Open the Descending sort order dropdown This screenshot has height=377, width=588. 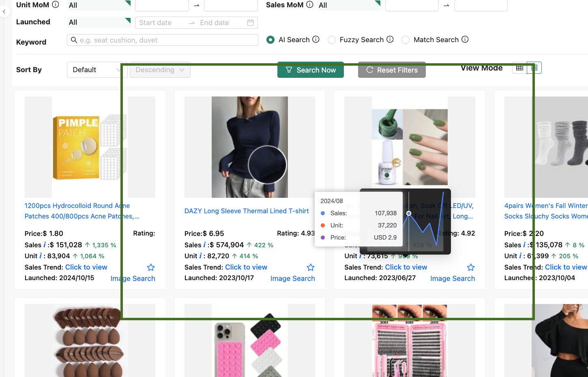click(x=160, y=69)
